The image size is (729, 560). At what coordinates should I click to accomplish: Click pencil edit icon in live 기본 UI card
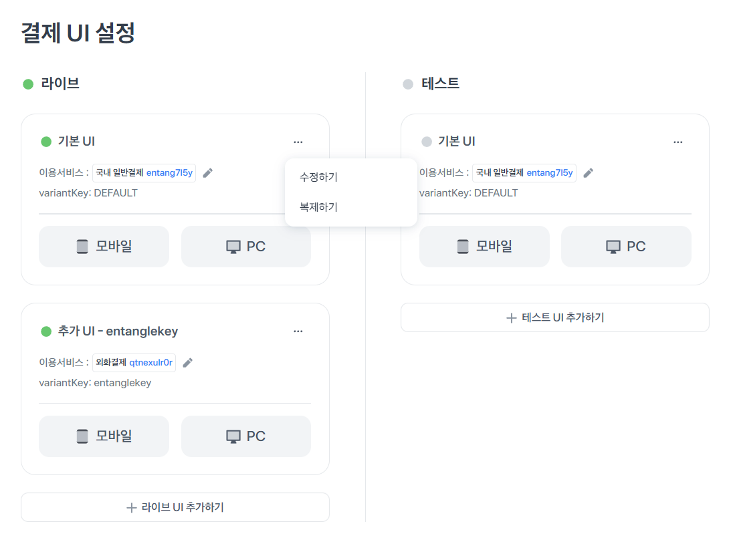click(x=208, y=173)
